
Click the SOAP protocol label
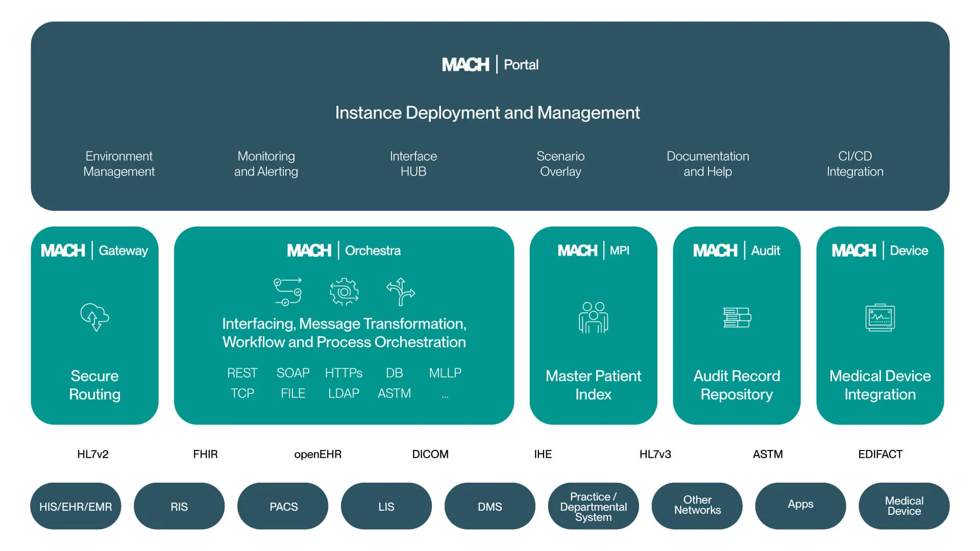click(x=293, y=373)
